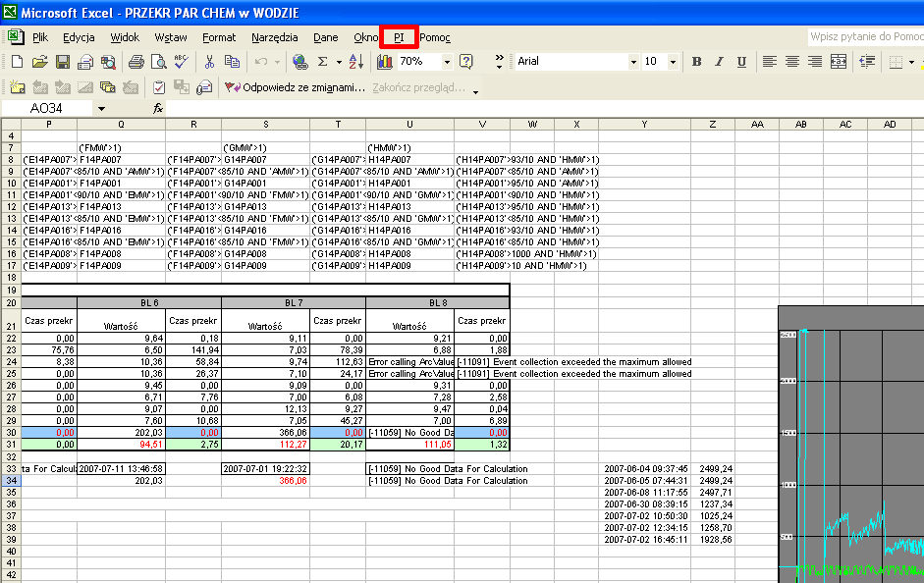Open the Format menu
924x583 pixels.
point(219,37)
